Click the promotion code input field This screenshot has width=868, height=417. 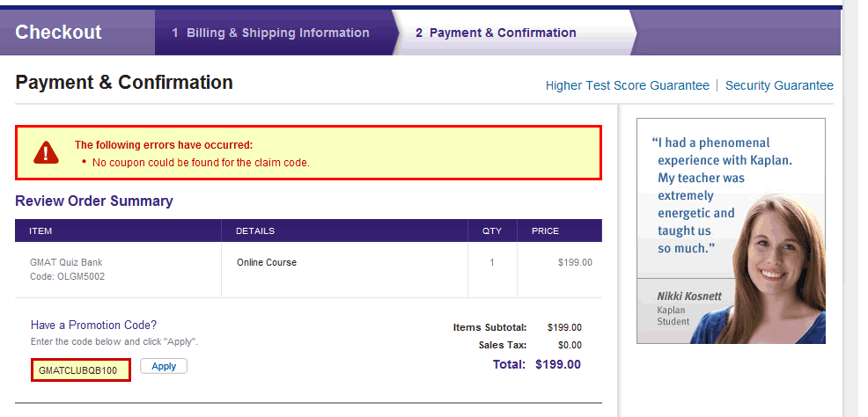[x=81, y=370]
